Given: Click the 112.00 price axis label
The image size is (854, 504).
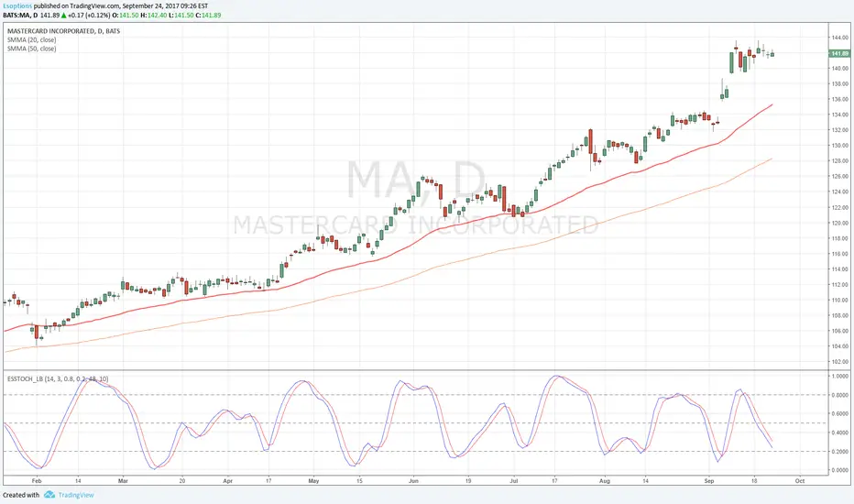Looking at the screenshot, I should pos(839,284).
